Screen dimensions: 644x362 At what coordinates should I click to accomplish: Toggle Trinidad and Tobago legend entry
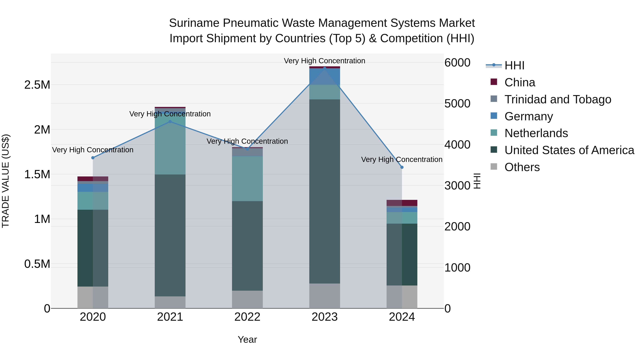point(551,99)
